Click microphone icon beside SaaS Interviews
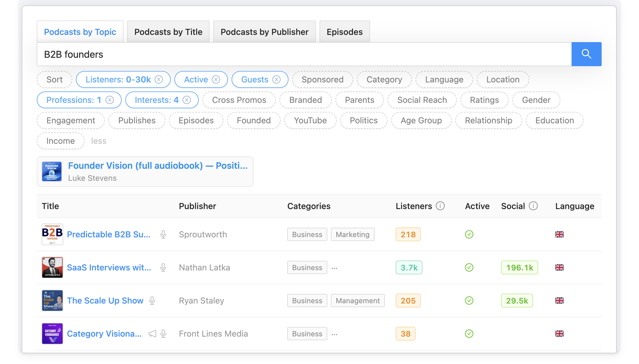Viewport: 639px width, 364px height. [163, 267]
